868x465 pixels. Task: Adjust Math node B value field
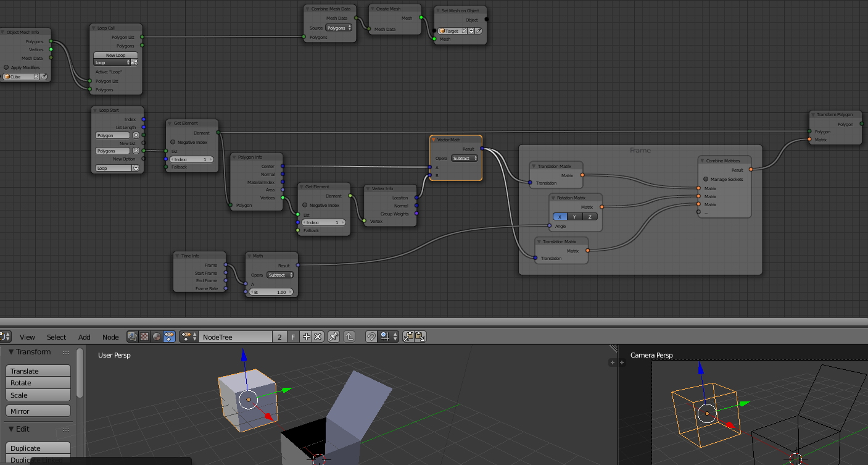coord(271,292)
